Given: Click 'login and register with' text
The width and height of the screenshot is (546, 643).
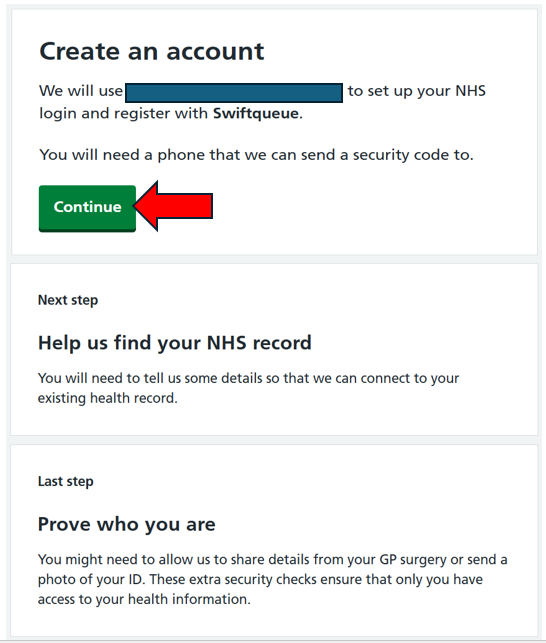Looking at the screenshot, I should click(123, 114).
